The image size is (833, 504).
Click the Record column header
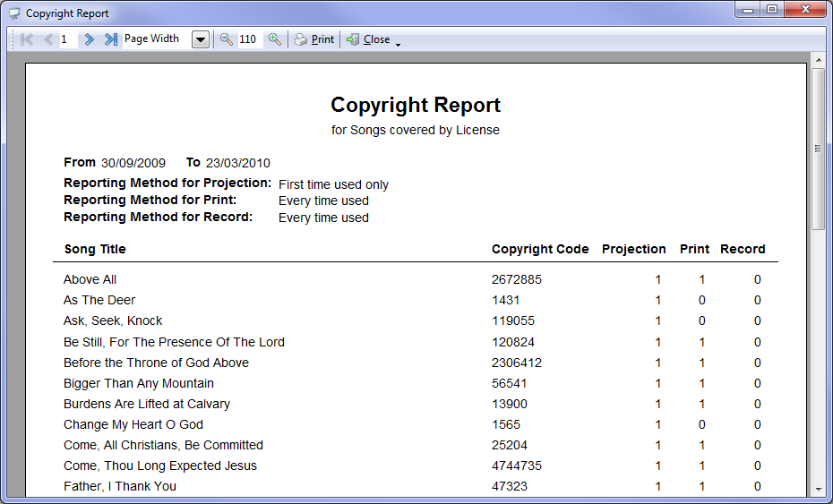coord(743,249)
